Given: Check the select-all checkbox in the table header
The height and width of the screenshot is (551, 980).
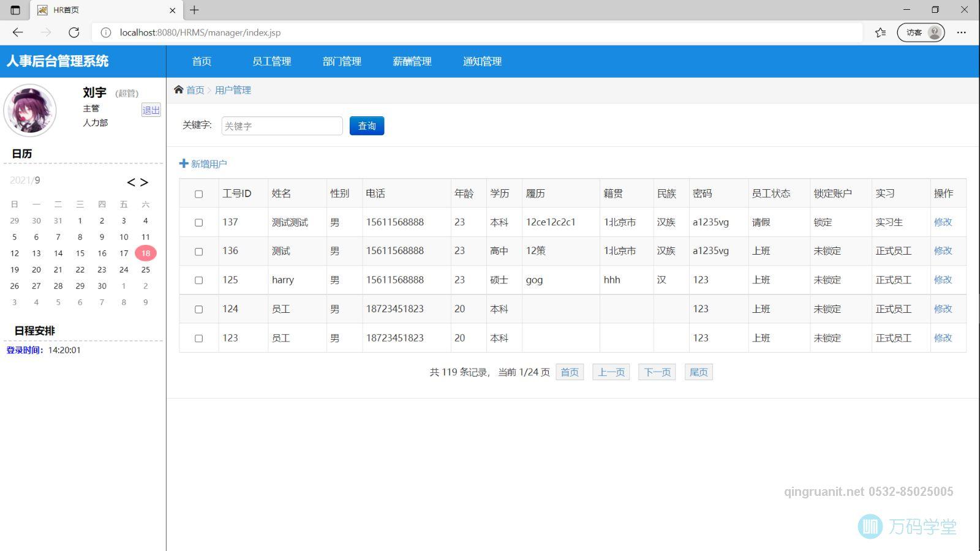Looking at the screenshot, I should [198, 193].
